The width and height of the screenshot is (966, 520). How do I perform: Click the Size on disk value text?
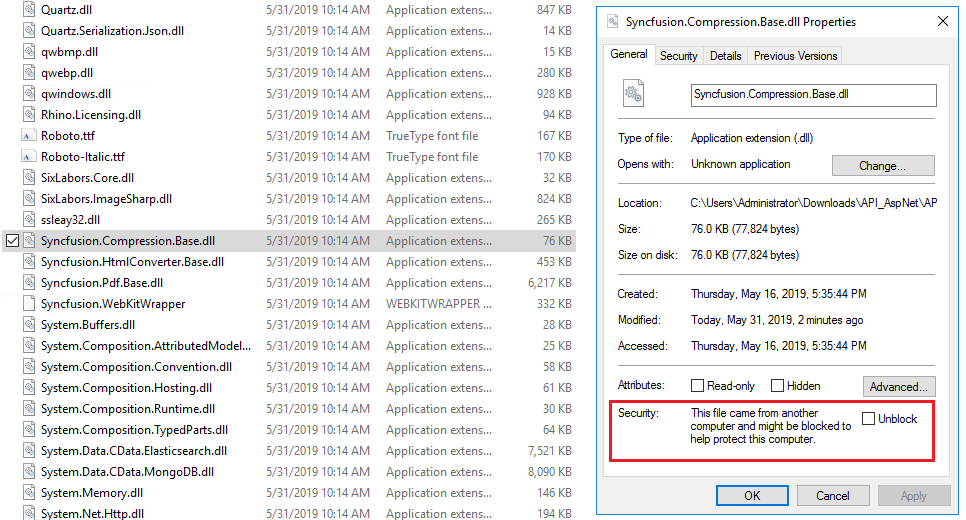pos(745,254)
